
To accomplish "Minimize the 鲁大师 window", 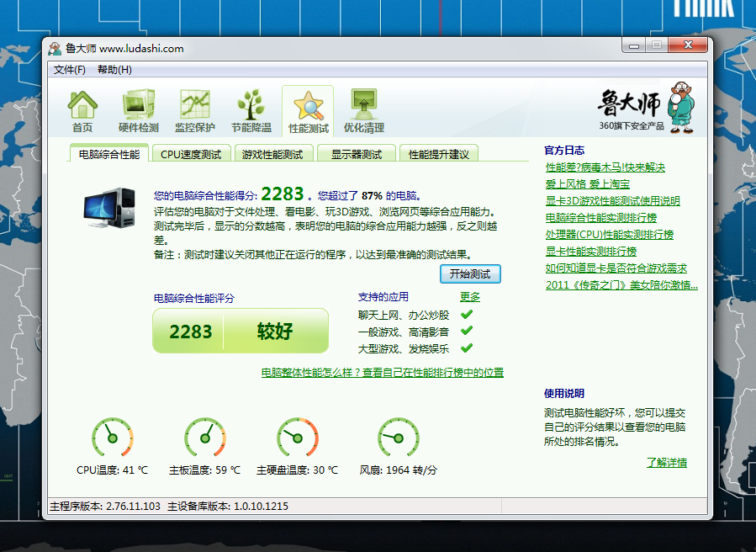I will click(634, 45).
